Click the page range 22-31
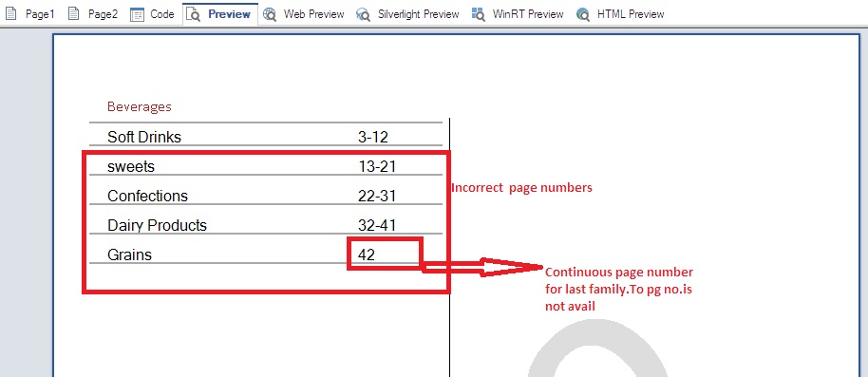This screenshot has height=377, width=868. (x=377, y=196)
